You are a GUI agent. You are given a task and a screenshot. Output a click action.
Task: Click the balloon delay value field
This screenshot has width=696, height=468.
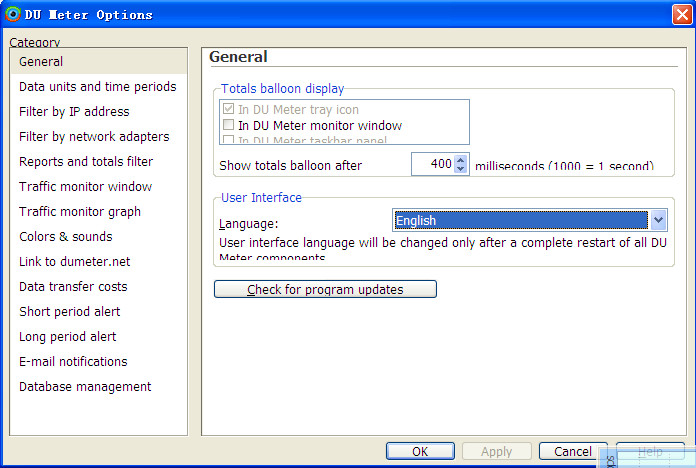[433, 164]
